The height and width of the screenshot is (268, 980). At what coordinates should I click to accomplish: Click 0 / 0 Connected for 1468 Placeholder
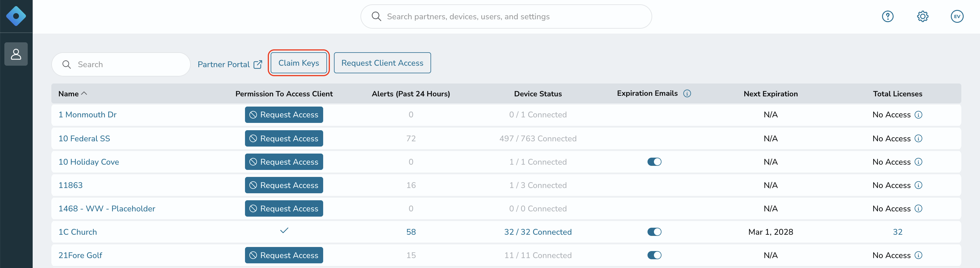coord(538,209)
